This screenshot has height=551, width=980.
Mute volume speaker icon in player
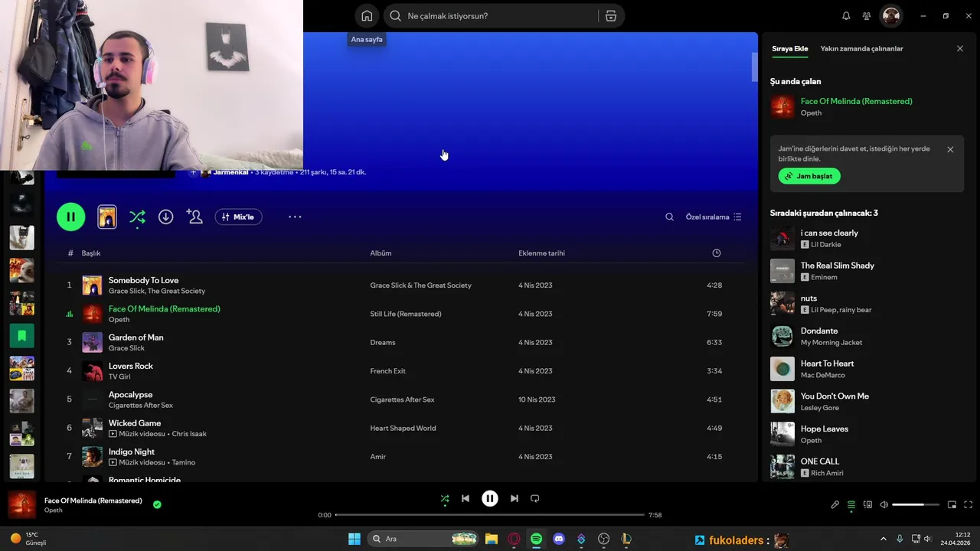coord(884,505)
